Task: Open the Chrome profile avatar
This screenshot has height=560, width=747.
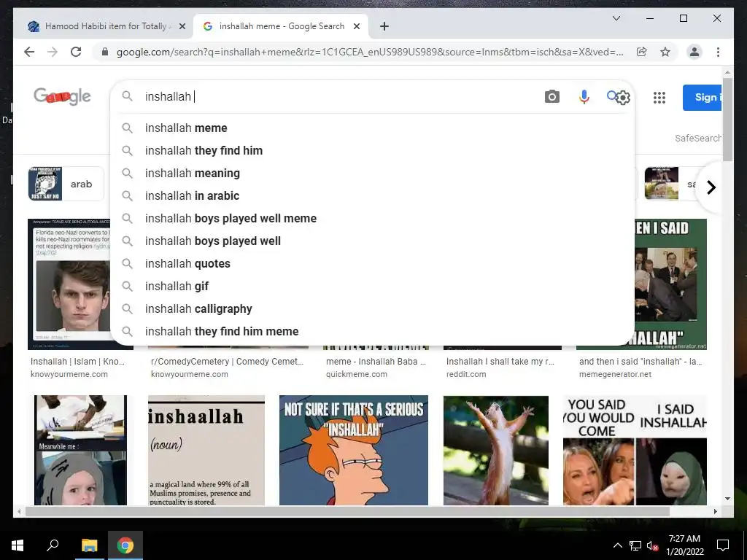Action: (x=694, y=52)
